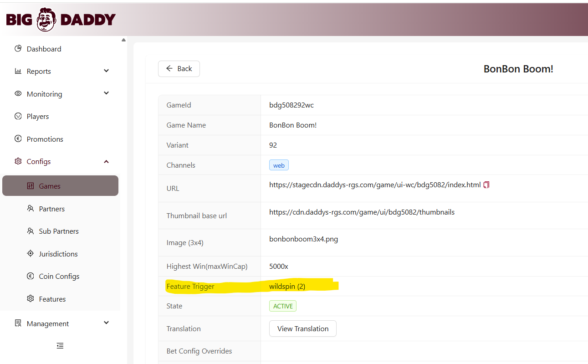Click the Feature Trigger row label
The width and height of the screenshot is (588, 364).
[190, 287]
